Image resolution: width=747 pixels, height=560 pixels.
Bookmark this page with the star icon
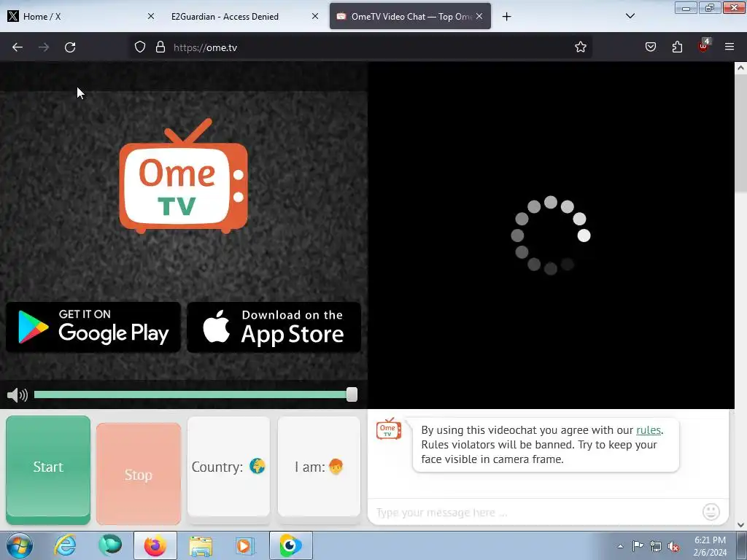click(580, 47)
